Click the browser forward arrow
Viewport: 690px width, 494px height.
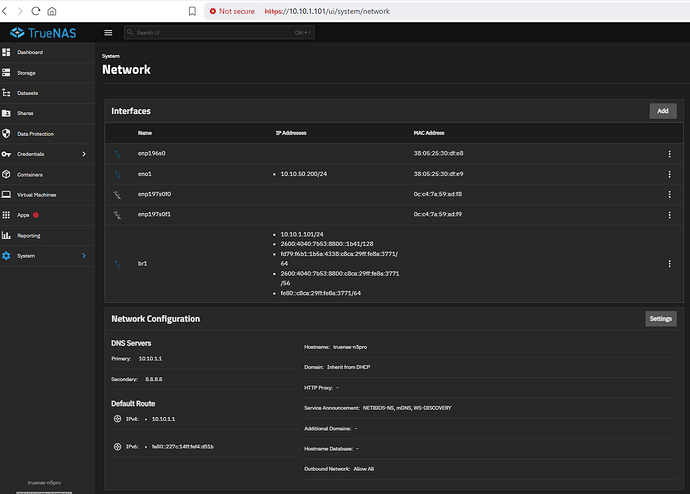20,11
